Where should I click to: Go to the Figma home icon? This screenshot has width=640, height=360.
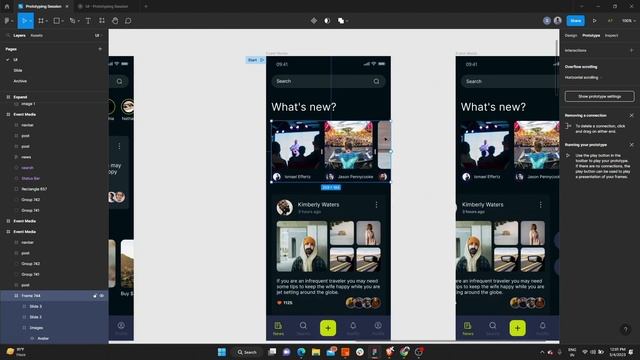tap(7, 6)
